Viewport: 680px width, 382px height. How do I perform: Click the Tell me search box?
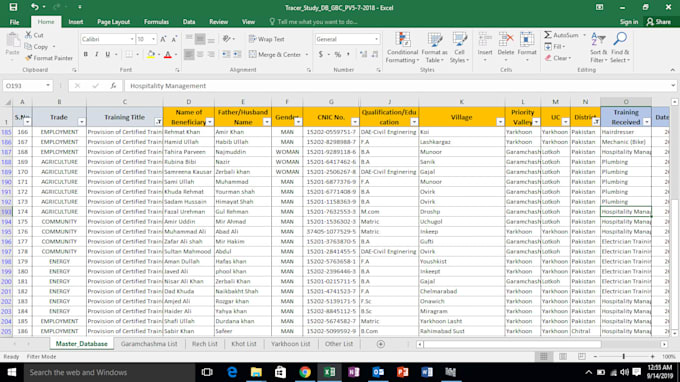tap(313, 22)
